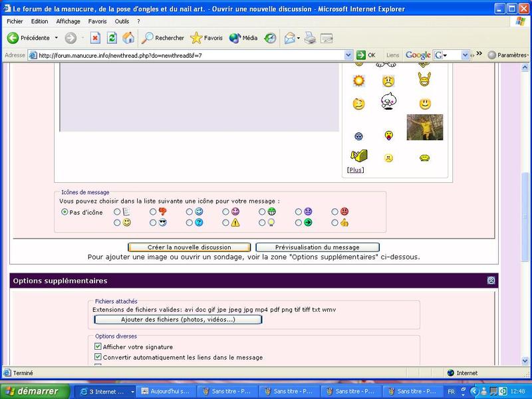This screenshot has width=532, height=399.
Task: Open the Outils menu
Action: click(x=122, y=21)
